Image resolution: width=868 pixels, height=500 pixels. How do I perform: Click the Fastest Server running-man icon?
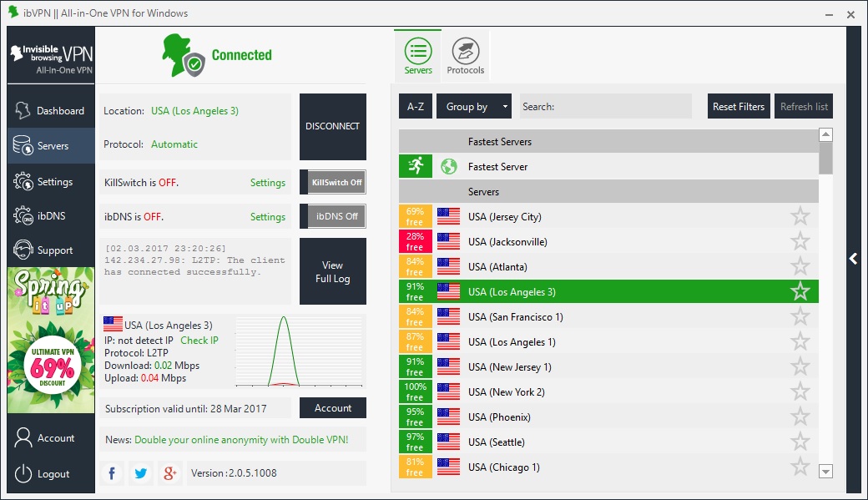pos(416,166)
